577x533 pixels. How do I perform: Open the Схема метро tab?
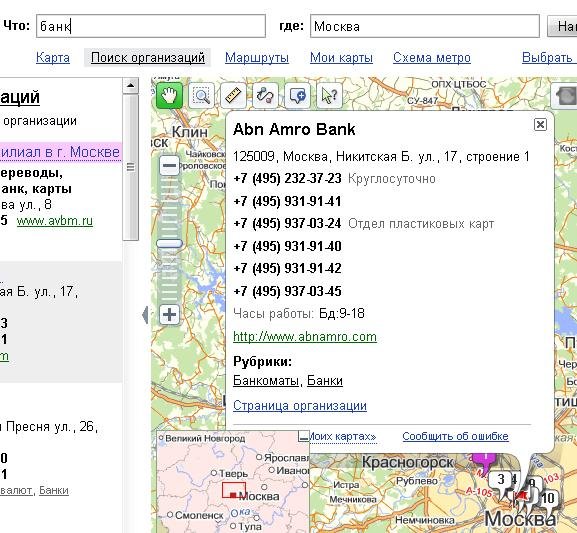432,58
